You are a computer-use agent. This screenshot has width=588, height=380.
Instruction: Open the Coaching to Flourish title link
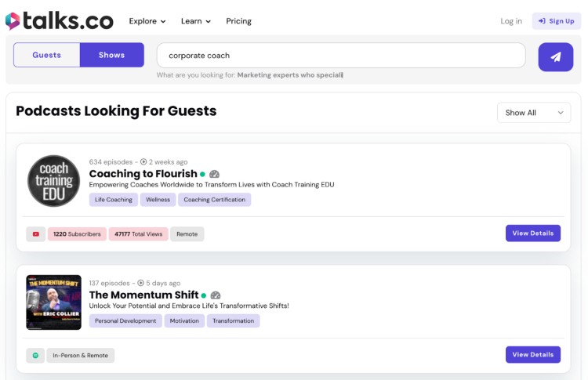coord(143,174)
